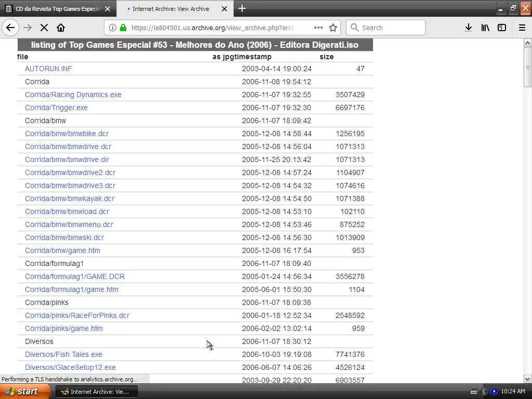Expand hidden system tray icons chevron

click(x=484, y=392)
